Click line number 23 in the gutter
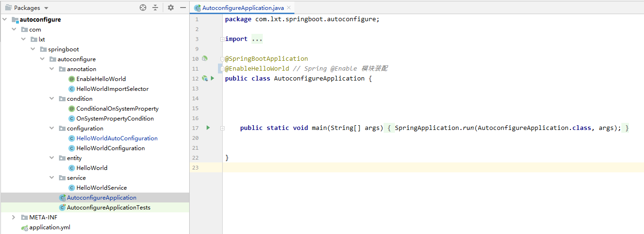The width and height of the screenshot is (644, 234). point(196,168)
